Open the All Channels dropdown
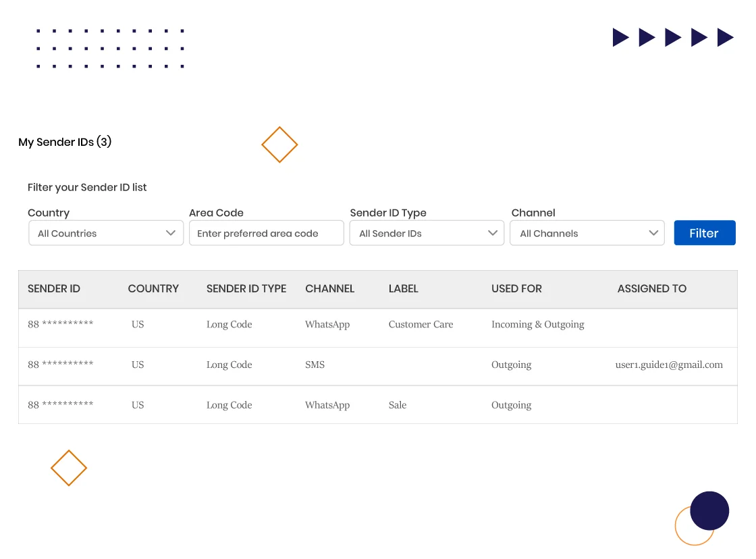 coord(586,234)
